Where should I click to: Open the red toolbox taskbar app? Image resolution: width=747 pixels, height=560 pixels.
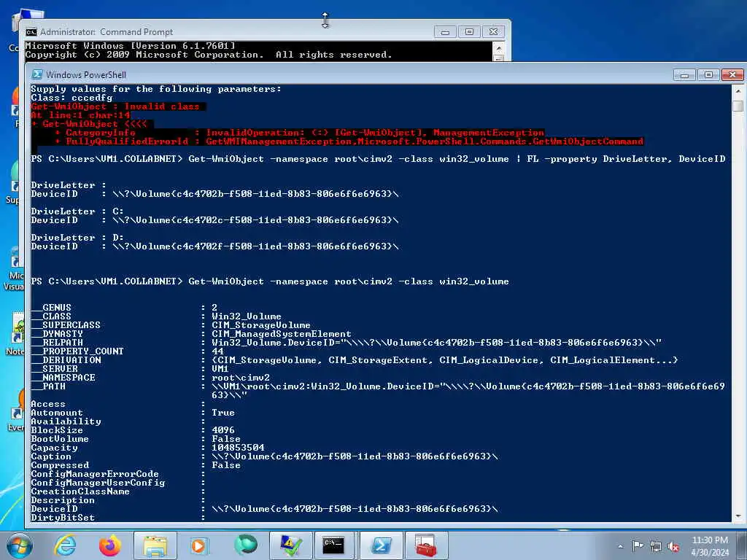click(425, 545)
